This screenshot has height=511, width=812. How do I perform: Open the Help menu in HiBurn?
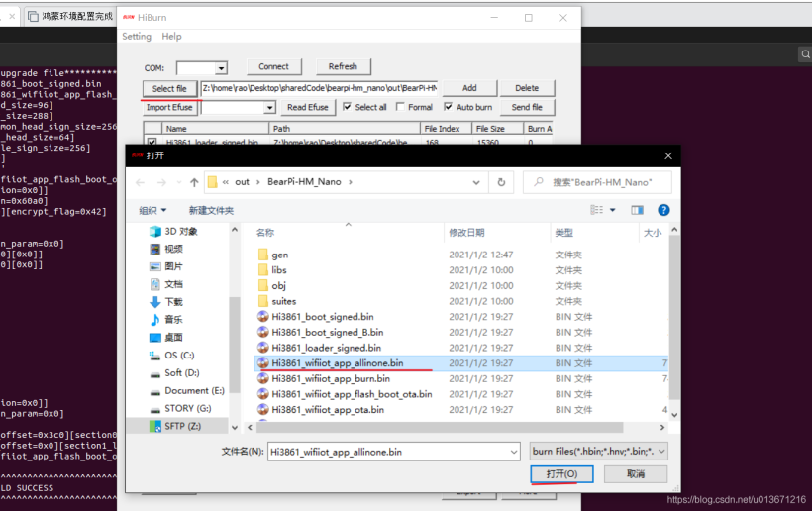point(171,37)
